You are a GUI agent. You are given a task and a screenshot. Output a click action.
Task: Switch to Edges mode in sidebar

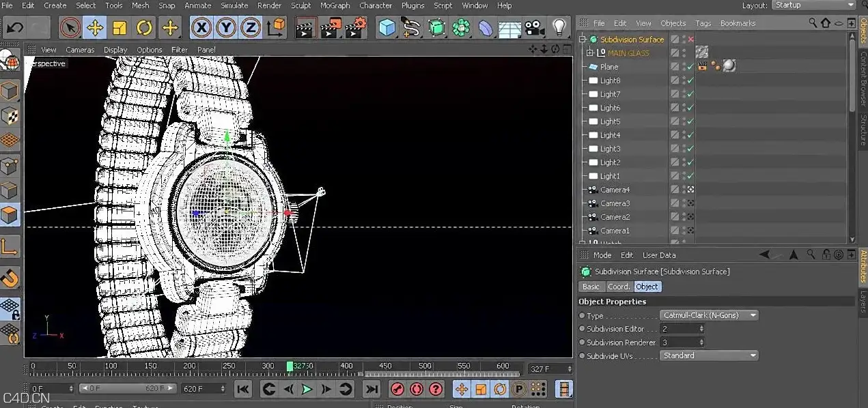pos(10,190)
